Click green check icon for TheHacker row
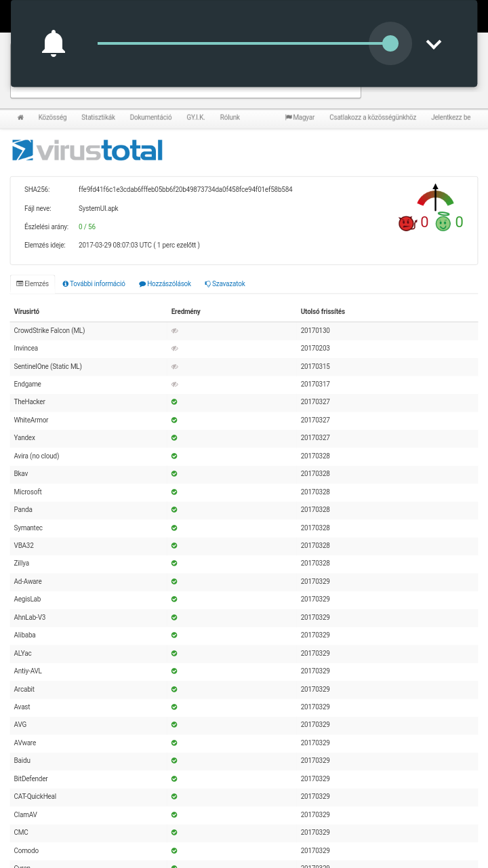 pos(174,402)
